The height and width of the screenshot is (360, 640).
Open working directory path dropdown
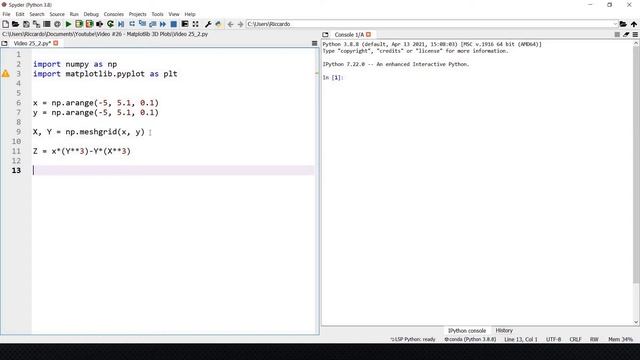pos(615,24)
